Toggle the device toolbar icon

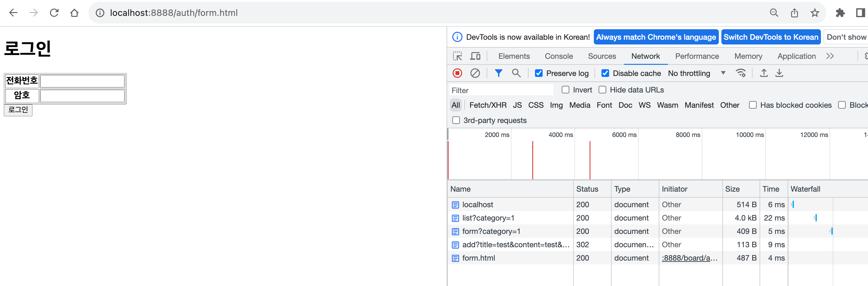[476, 56]
